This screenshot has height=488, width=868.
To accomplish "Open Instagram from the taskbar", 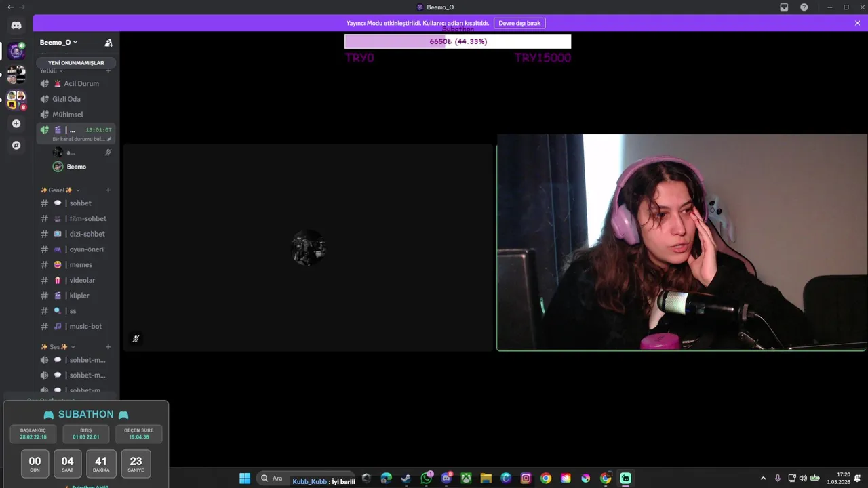I will (526, 479).
